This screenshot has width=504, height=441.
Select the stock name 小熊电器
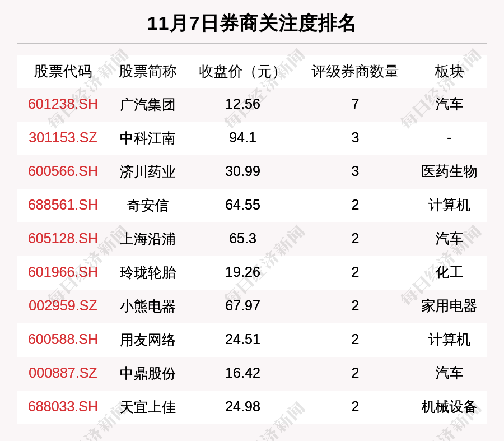point(147,306)
